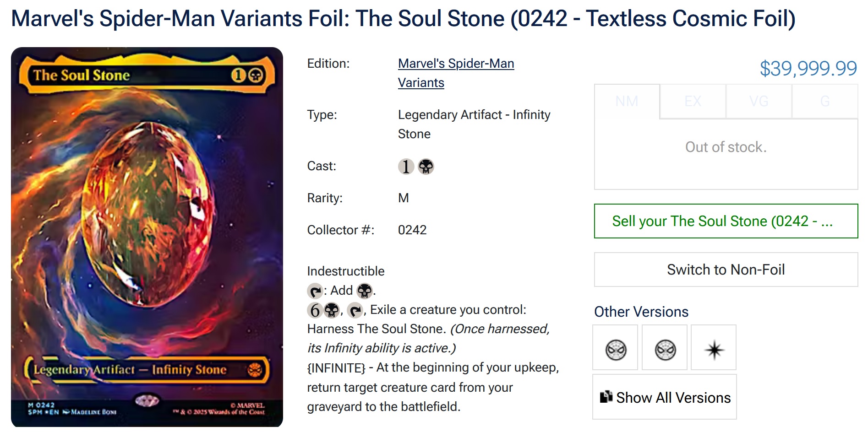Open Marvel's Spider-Man Variants edition link

pyautogui.click(x=456, y=64)
